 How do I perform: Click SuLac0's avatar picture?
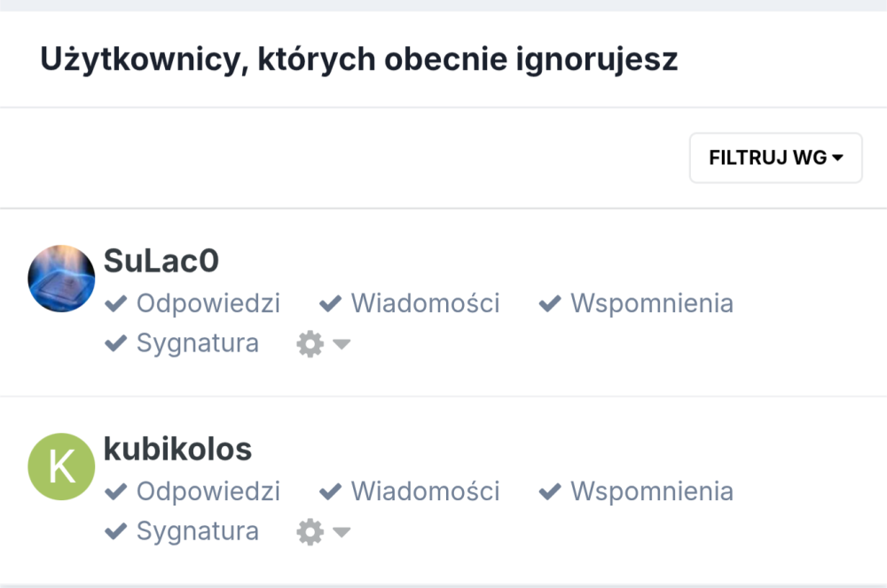61,278
